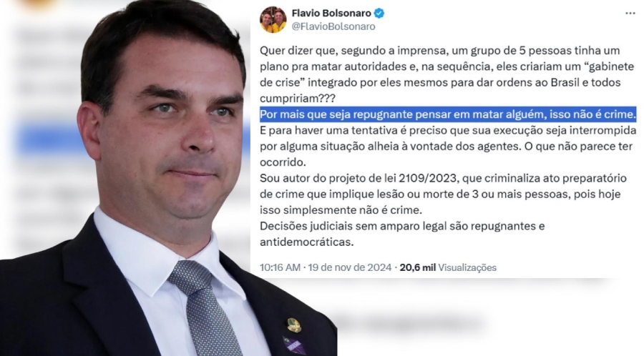Click the paragraph starting E para haver uma tentativa
644x356 pixels.
[448, 146]
